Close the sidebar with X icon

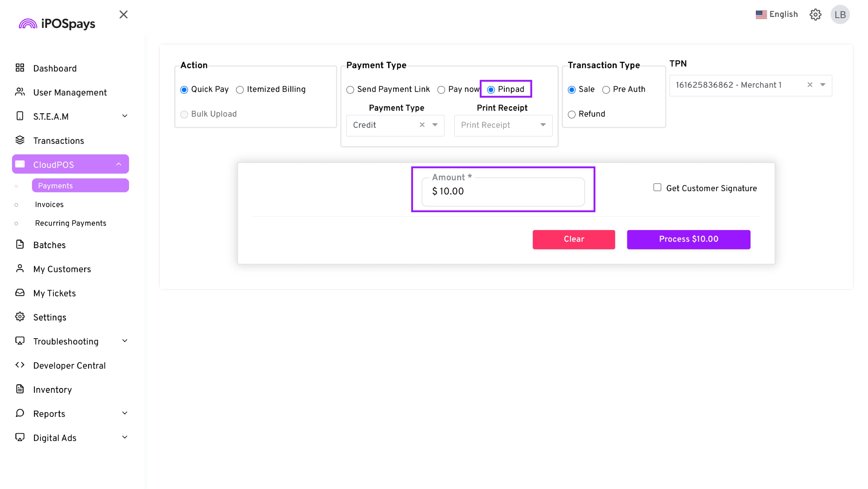click(x=124, y=14)
